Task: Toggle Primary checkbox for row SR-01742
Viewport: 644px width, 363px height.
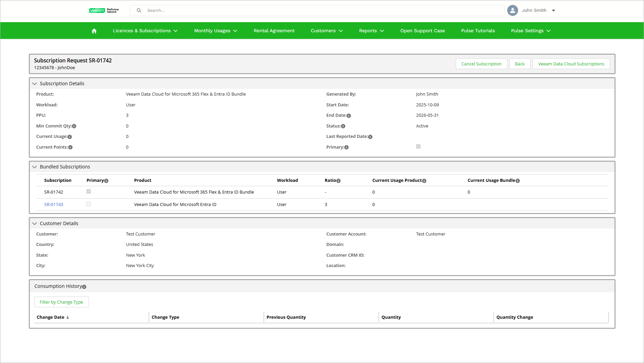Action: pyautogui.click(x=88, y=192)
